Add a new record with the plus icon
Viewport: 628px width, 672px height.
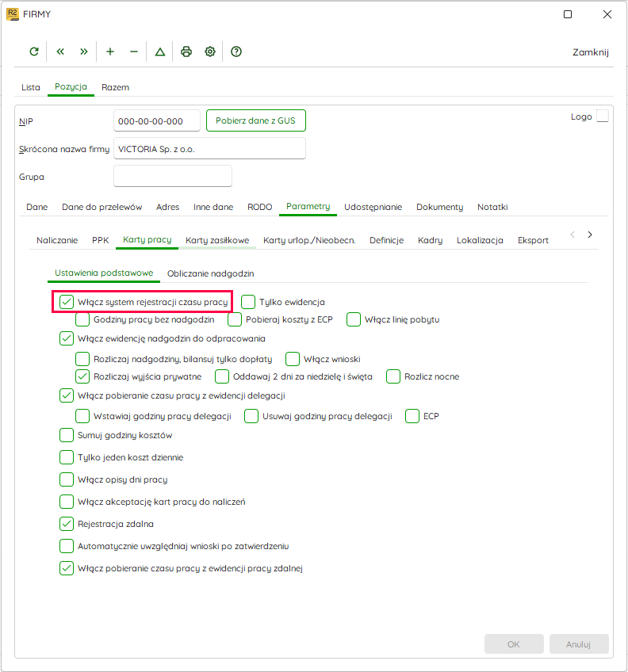coord(110,52)
